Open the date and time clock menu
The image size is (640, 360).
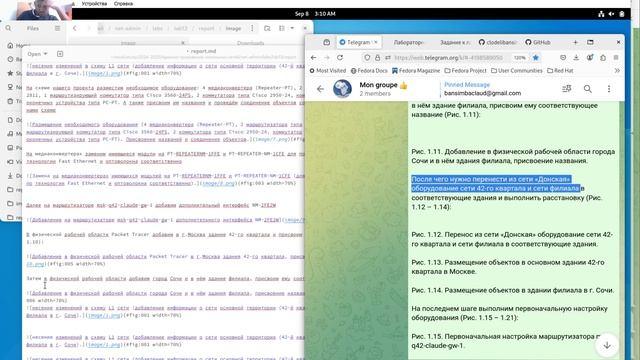315,13
